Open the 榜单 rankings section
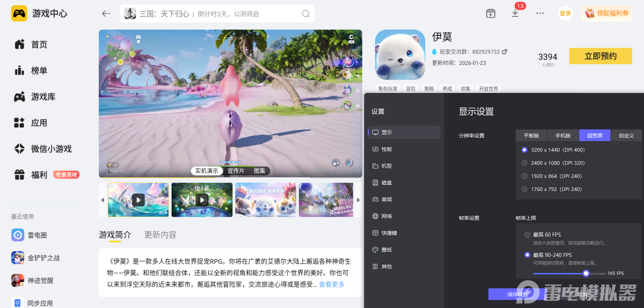 [31, 71]
